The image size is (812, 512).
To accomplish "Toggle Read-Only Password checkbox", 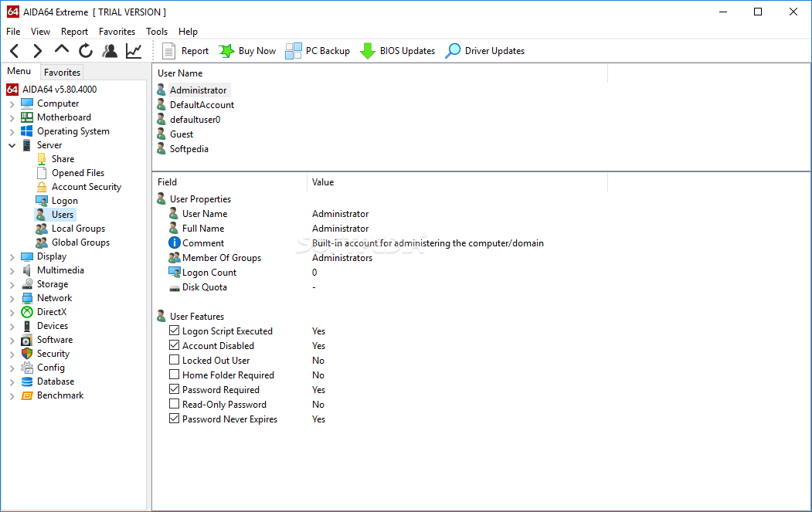I will pyautogui.click(x=174, y=404).
